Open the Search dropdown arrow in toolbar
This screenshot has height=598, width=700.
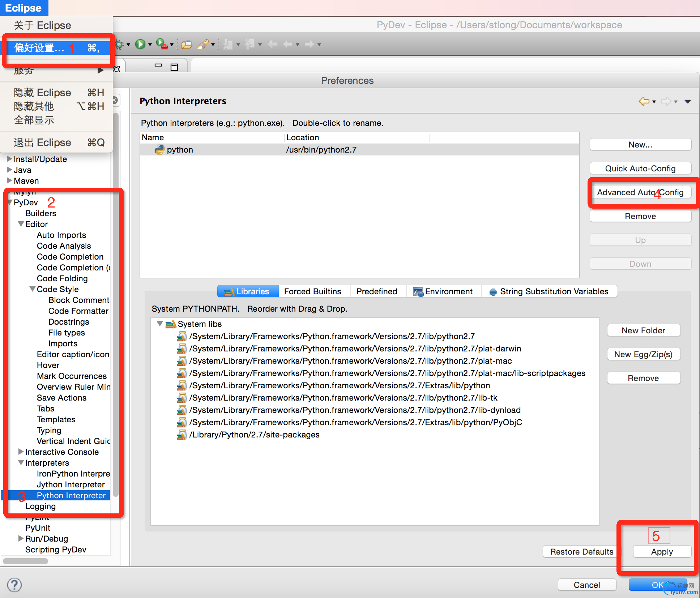click(213, 45)
